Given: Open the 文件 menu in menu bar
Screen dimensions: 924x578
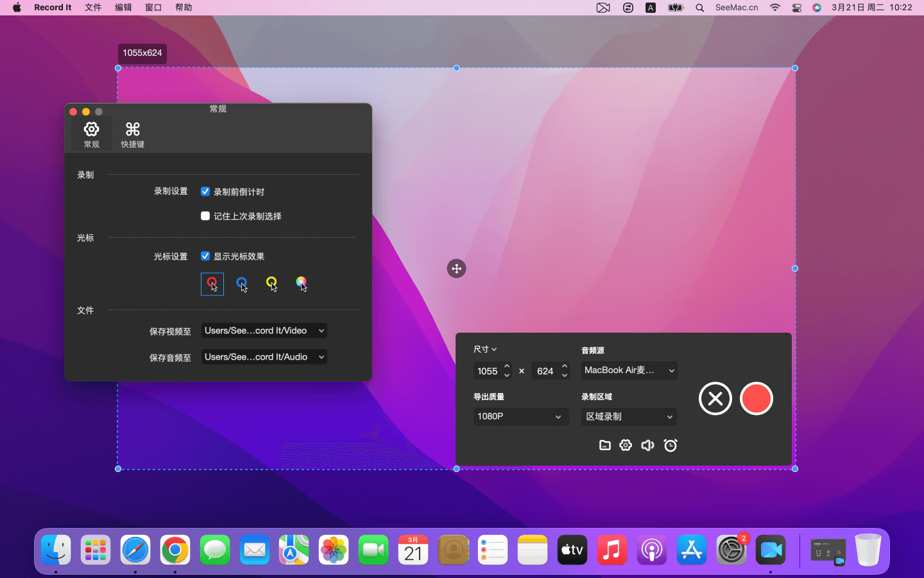Looking at the screenshot, I should click(93, 8).
